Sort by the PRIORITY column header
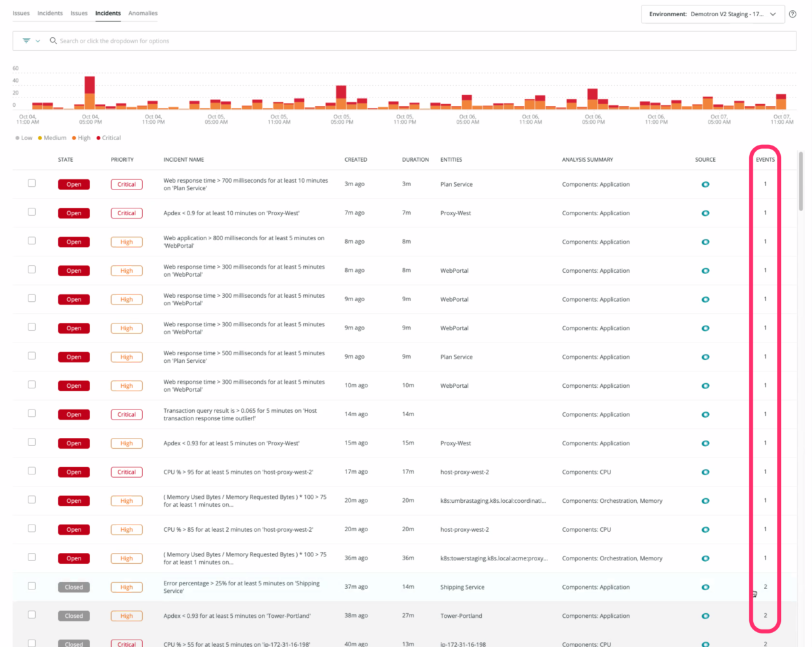The image size is (812, 647). click(x=122, y=160)
